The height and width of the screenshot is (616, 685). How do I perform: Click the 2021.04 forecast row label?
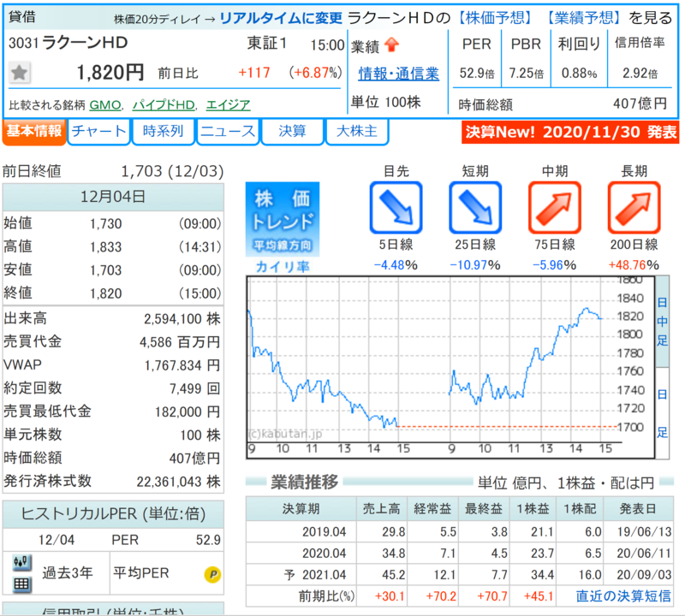pyautogui.click(x=315, y=575)
